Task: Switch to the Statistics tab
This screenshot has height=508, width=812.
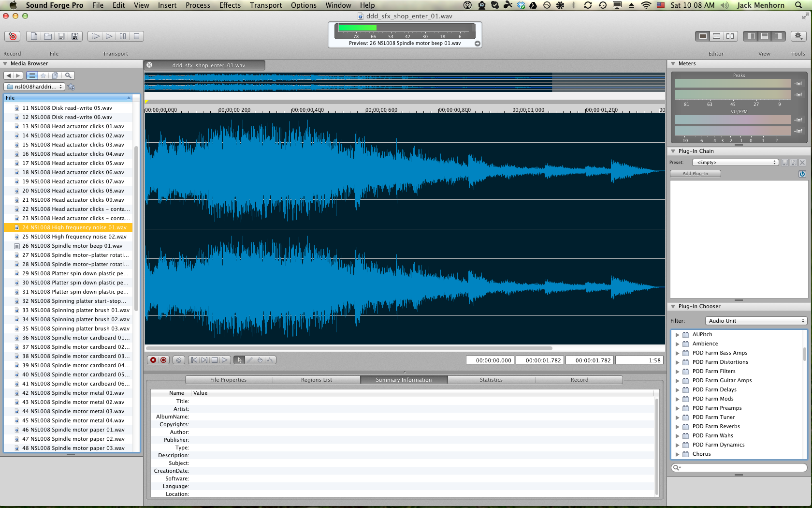Action: (491, 380)
